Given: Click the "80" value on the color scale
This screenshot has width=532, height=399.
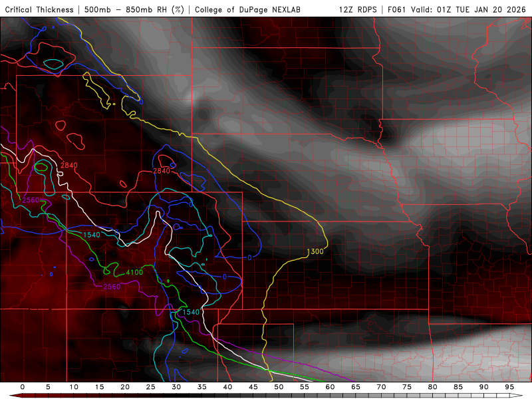Looking at the screenshot, I should tap(432, 387).
